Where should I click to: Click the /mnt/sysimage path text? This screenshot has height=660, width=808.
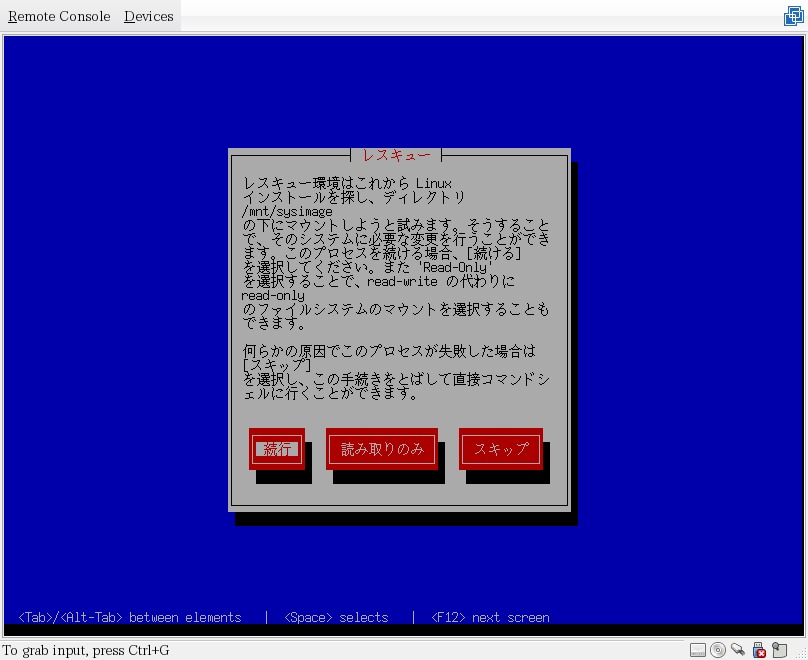click(287, 212)
